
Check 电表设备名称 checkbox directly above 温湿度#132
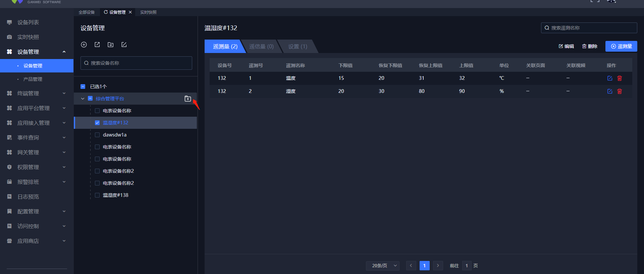coord(97,111)
